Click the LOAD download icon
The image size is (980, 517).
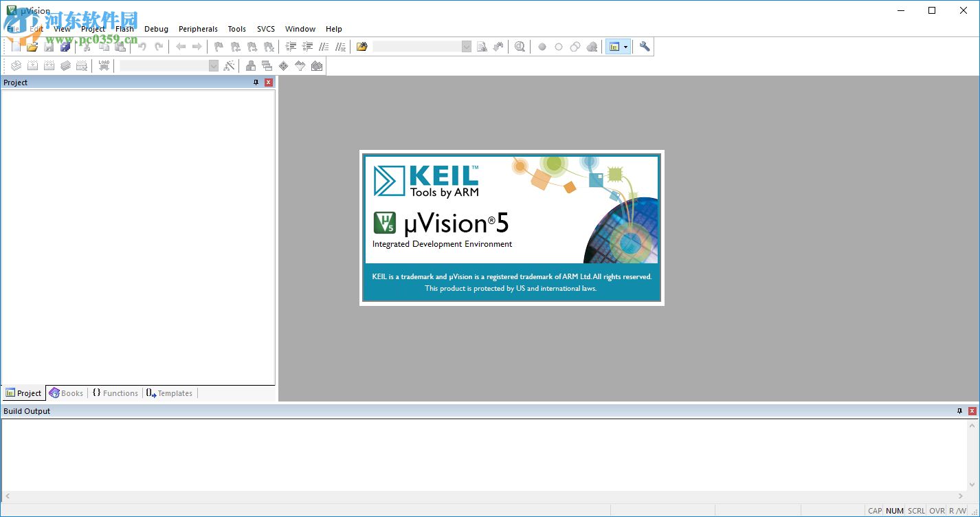point(104,66)
